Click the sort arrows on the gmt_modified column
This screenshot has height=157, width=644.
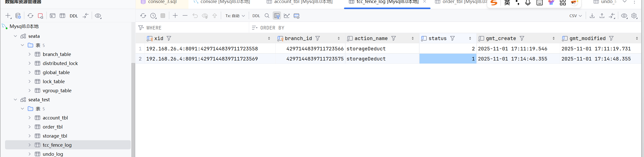(637, 38)
